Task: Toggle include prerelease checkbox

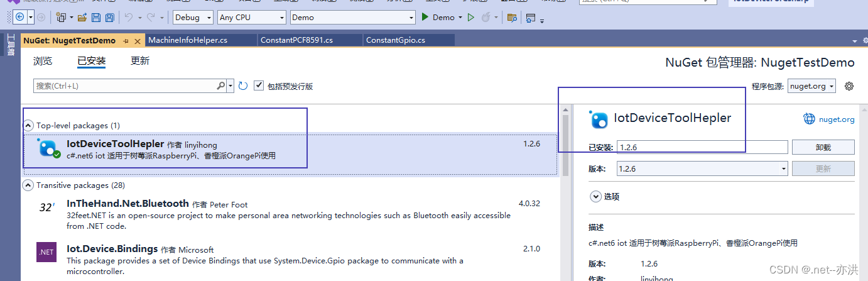Action: point(259,85)
